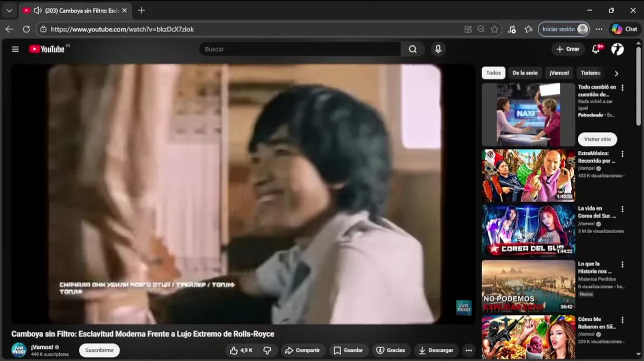Image resolution: width=644 pixels, height=361 pixels.
Task: Open the Crear menu
Action: [x=568, y=49]
